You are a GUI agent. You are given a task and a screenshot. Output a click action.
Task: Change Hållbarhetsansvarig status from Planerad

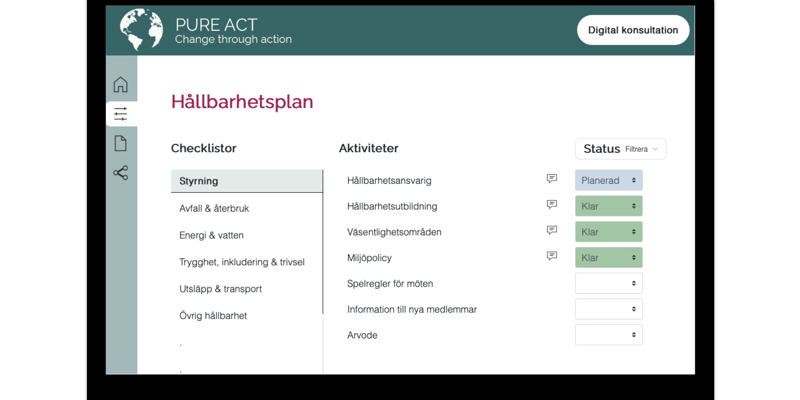[x=608, y=181]
